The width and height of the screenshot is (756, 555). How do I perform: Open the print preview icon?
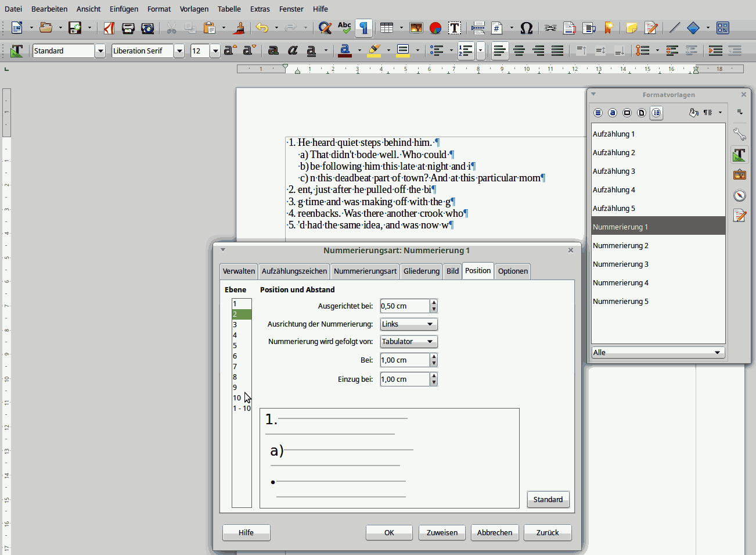pos(147,28)
